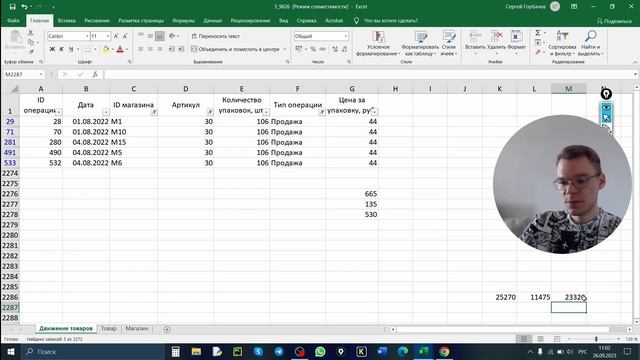The height and width of the screenshot is (360, 640).
Task: Open the Магазин sheet tab
Action: point(137,329)
